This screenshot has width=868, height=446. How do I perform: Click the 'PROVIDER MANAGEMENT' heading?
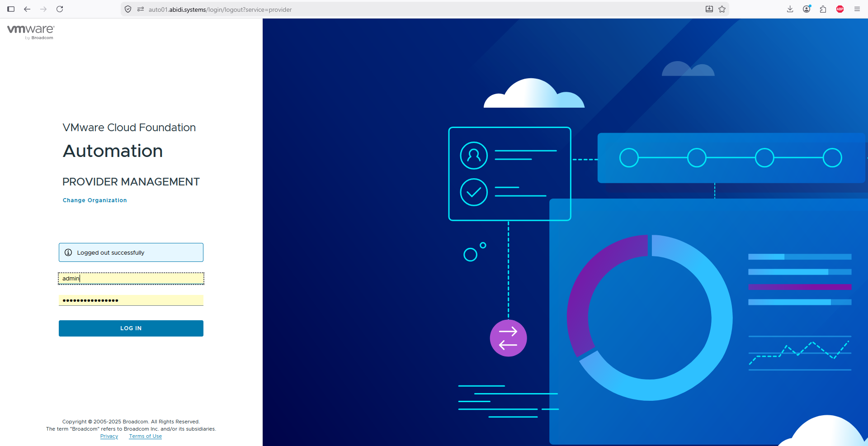click(131, 182)
